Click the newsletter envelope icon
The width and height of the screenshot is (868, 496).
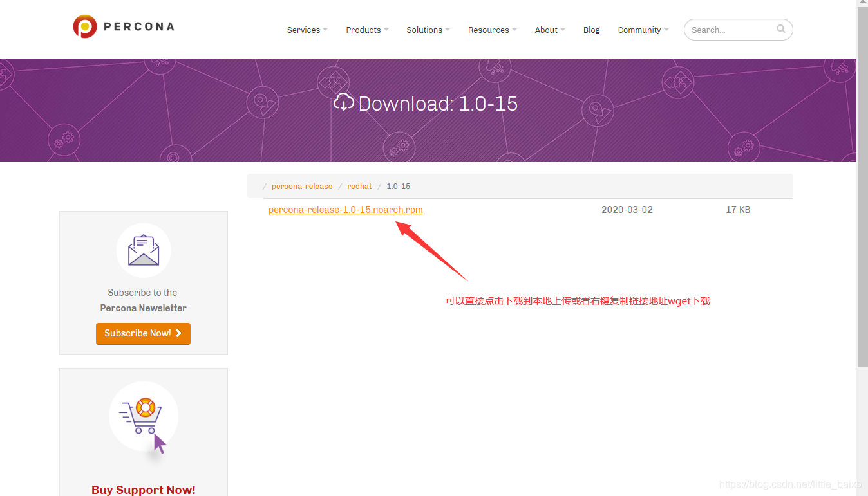(144, 250)
